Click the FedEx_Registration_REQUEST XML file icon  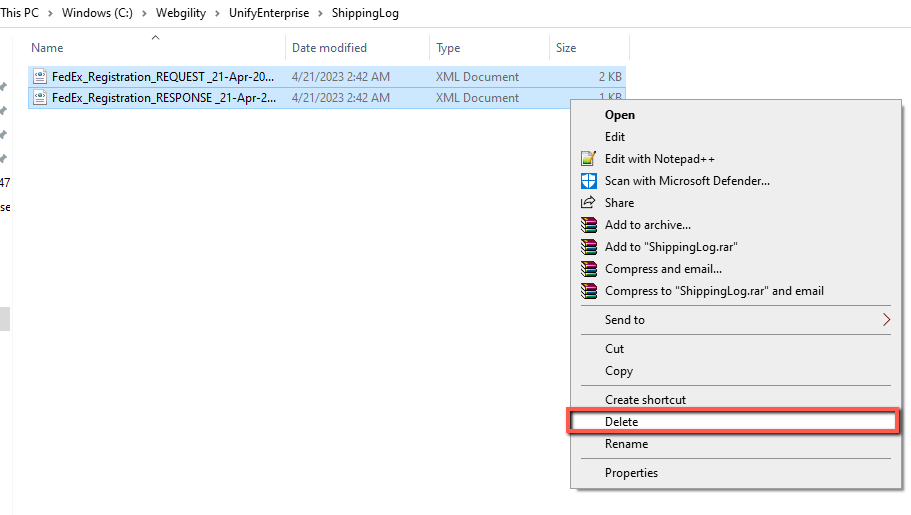pyautogui.click(x=40, y=76)
